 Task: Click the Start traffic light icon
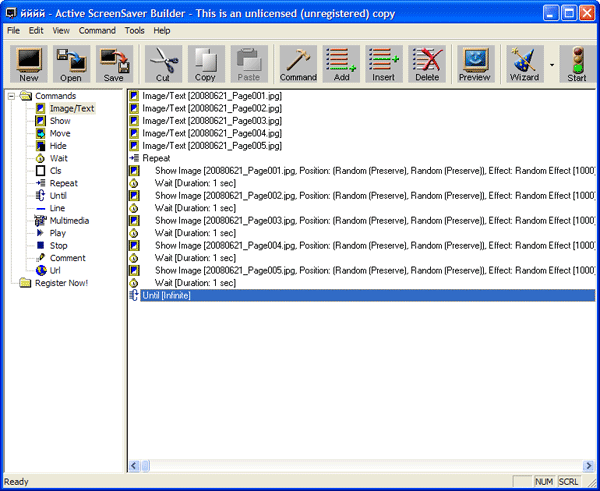[x=577, y=64]
